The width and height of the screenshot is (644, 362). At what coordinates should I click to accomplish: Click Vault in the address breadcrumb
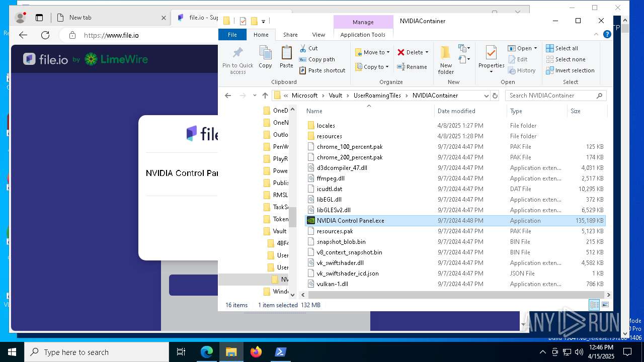(336, 96)
